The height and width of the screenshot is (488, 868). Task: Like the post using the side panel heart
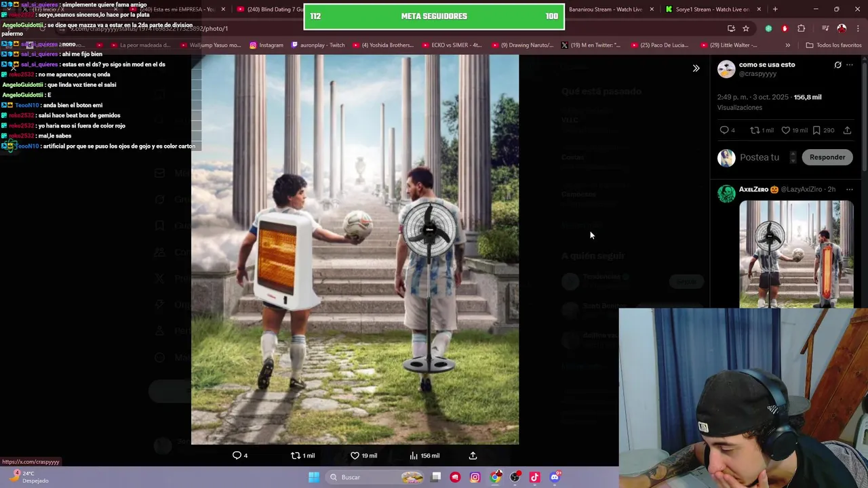[786, 130]
